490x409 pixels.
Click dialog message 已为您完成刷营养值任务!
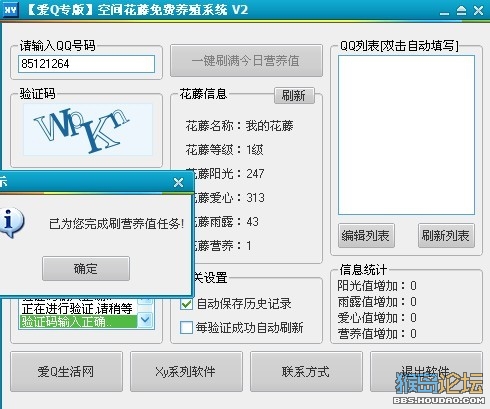pyautogui.click(x=117, y=224)
